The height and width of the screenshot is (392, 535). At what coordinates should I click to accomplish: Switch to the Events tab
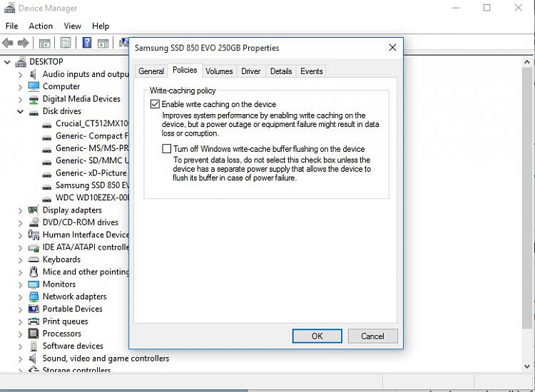coord(311,71)
